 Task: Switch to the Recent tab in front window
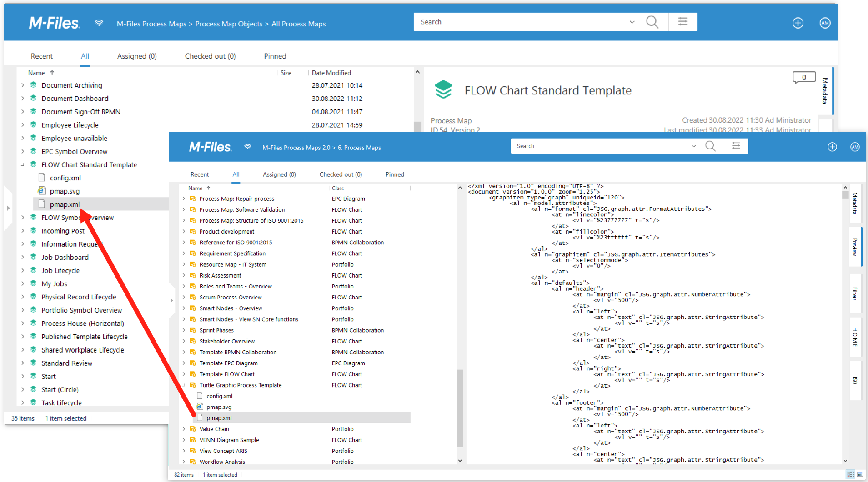[x=199, y=174]
